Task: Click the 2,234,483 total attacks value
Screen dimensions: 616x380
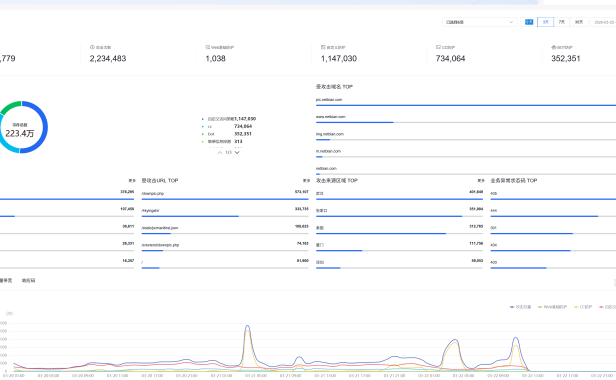Action: (x=108, y=59)
